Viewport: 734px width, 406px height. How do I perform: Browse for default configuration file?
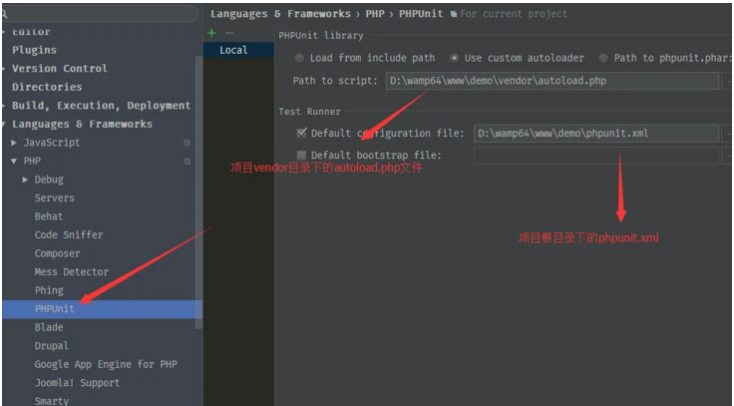point(728,133)
